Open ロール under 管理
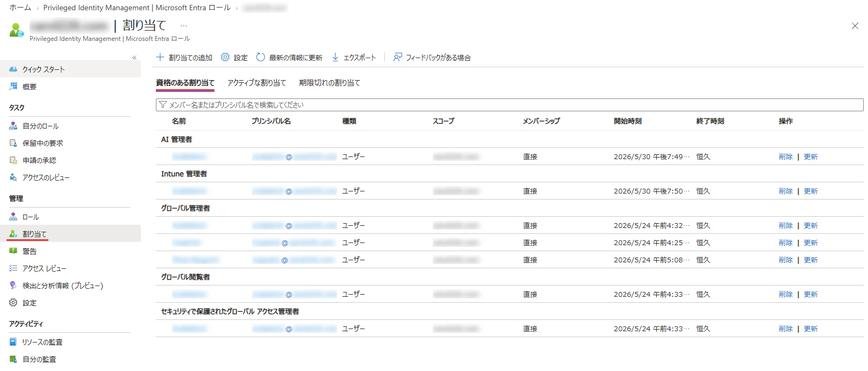 tap(31, 217)
